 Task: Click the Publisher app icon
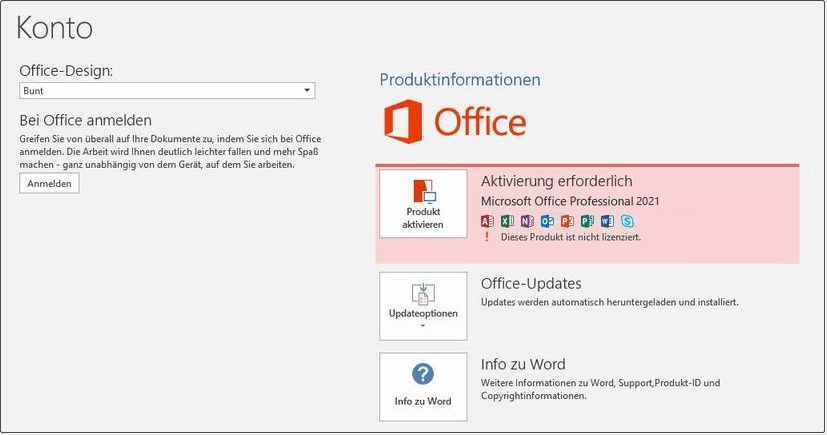tap(588, 221)
